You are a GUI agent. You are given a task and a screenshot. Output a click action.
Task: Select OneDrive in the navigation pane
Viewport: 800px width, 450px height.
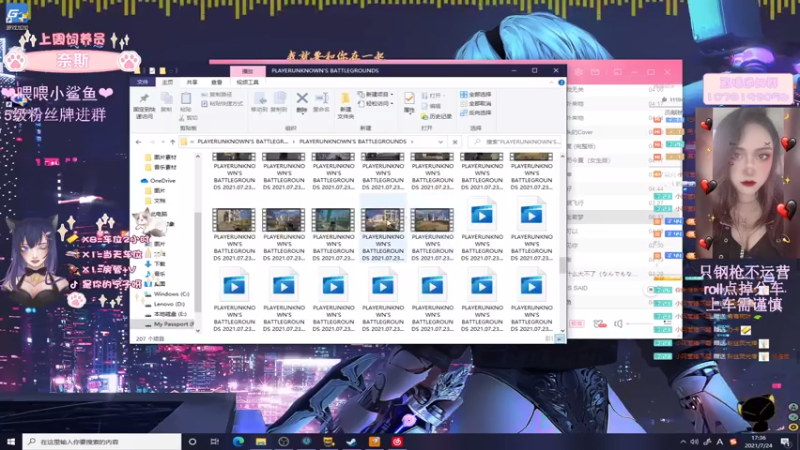pos(158,181)
